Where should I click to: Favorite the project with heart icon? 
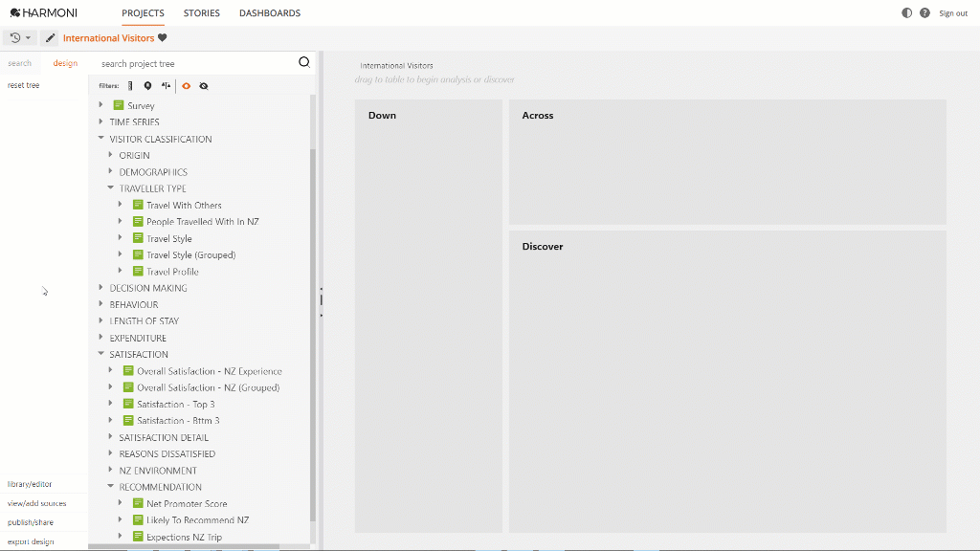tap(163, 37)
